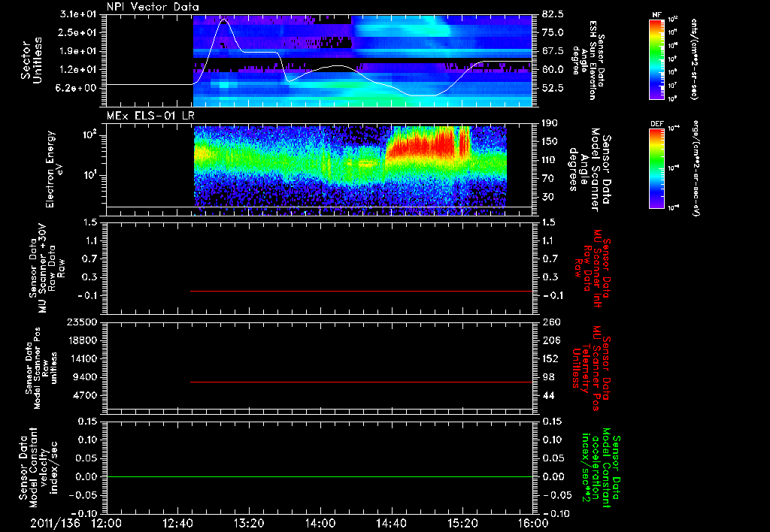The height and width of the screenshot is (532, 770).
Task: Click the red "MU Scanner Inh Raw Data" label
Action: pos(592,268)
